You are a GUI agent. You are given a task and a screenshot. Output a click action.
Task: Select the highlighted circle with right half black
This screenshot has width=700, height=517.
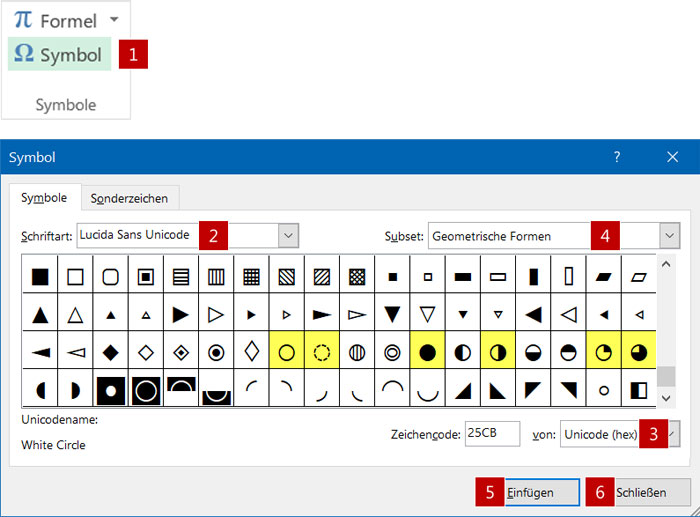[498, 353]
